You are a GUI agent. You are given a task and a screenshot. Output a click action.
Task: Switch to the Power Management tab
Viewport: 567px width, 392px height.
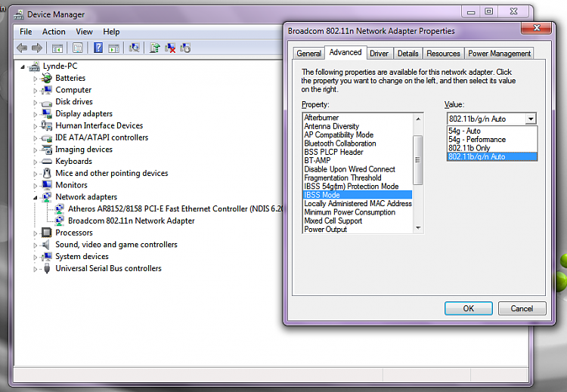499,54
